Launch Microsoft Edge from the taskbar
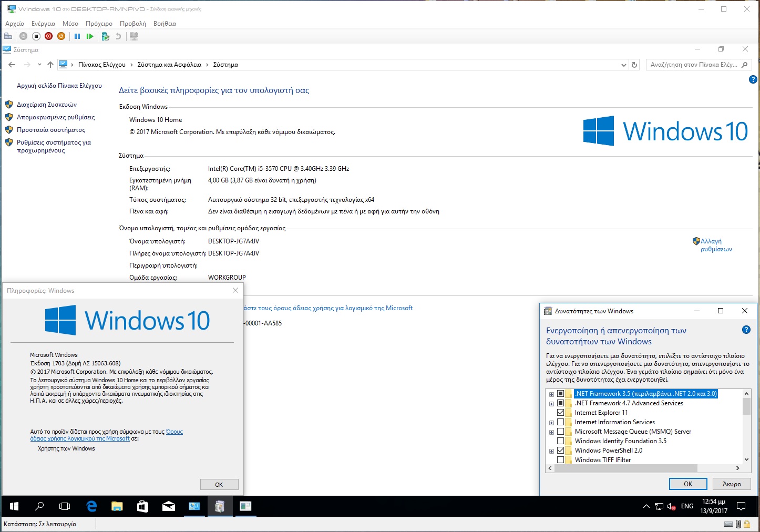760x532 pixels. [x=91, y=506]
